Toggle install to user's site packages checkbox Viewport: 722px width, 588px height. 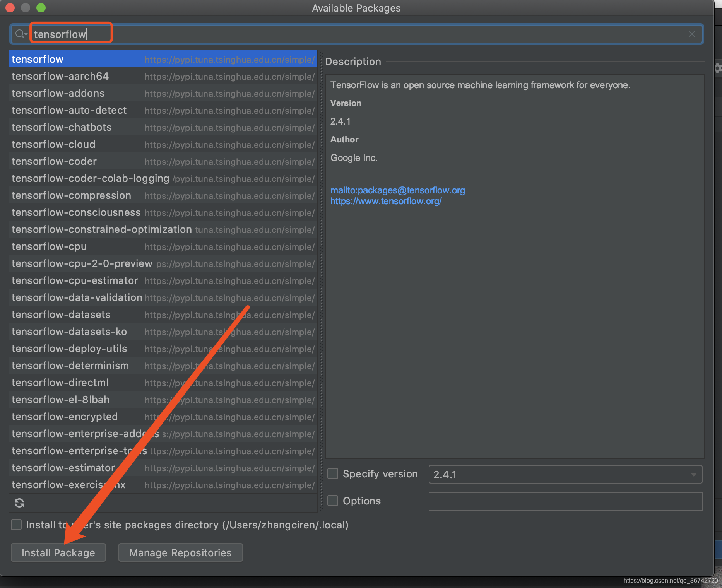coord(16,525)
